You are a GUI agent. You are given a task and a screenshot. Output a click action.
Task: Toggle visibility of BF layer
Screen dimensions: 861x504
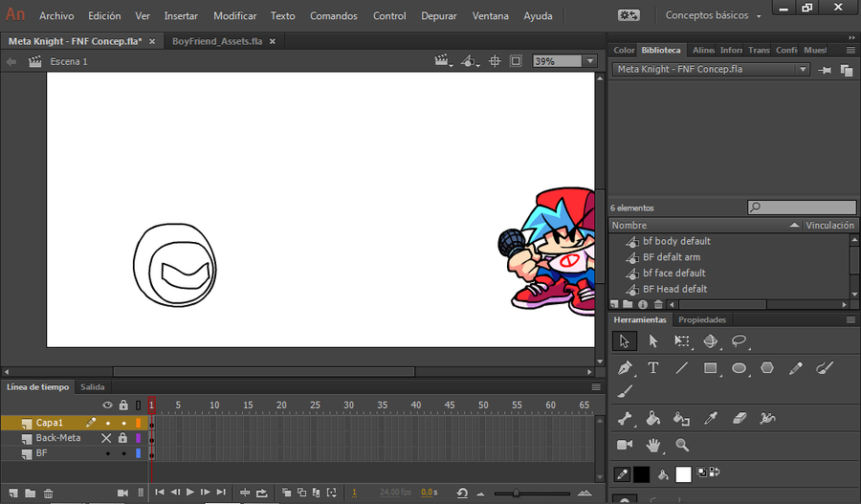[107, 453]
